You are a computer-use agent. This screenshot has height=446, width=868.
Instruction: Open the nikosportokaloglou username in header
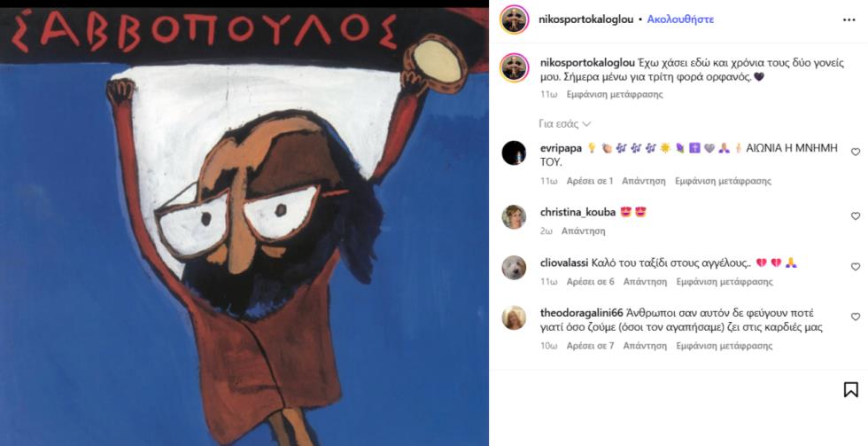586,20
